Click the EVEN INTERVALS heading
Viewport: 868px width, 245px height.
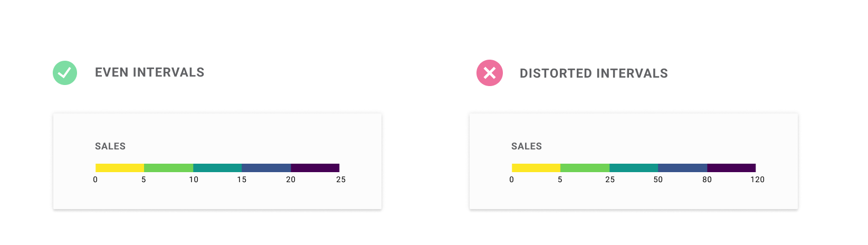click(149, 72)
